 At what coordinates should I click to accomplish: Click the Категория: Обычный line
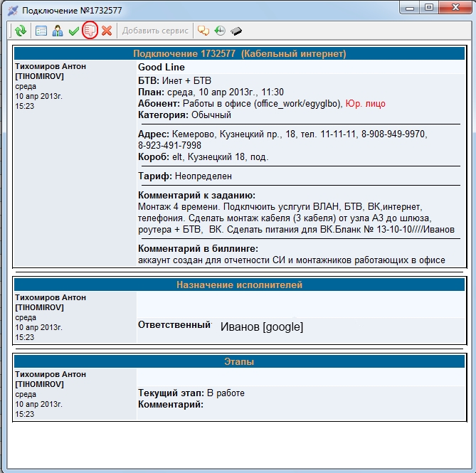click(x=184, y=115)
